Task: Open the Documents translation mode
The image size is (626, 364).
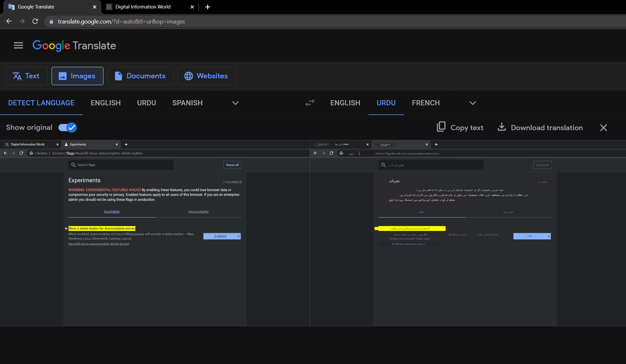Action: tap(140, 76)
